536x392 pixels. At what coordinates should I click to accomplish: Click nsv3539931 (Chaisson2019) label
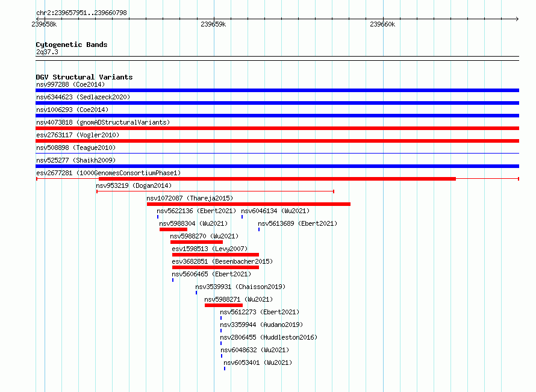(240, 287)
